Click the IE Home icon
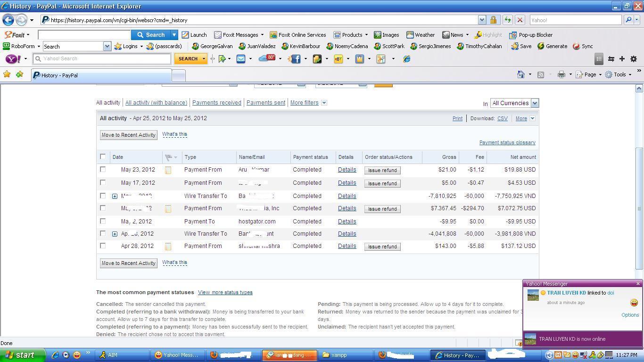Viewport: 644px width, 362px height. pyautogui.click(x=521, y=74)
